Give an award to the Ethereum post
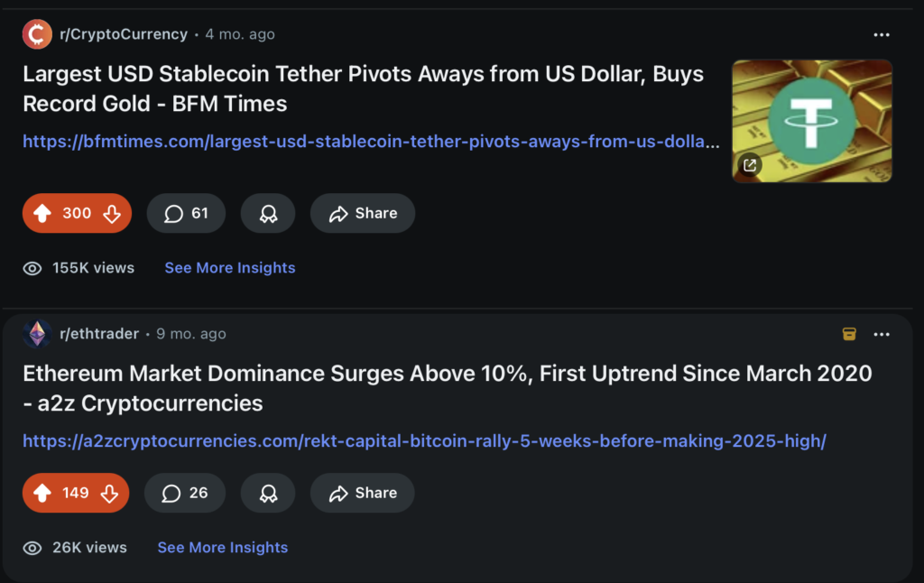This screenshot has height=583, width=924. tap(268, 493)
